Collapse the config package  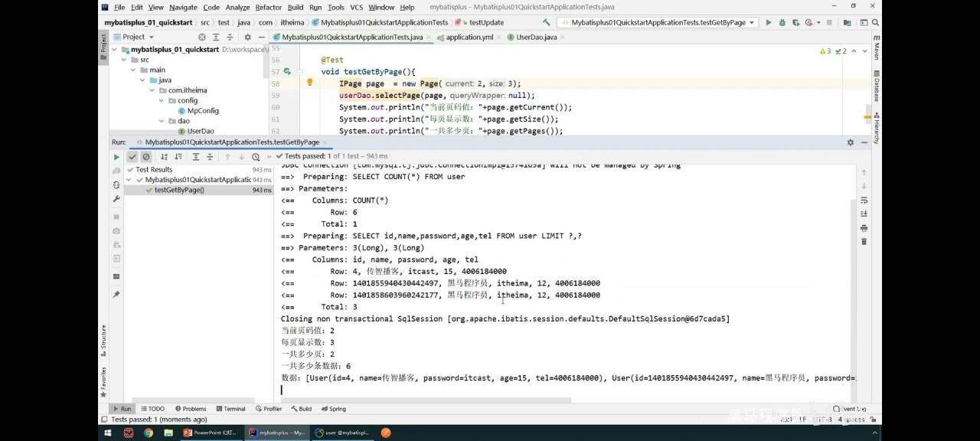(x=162, y=100)
